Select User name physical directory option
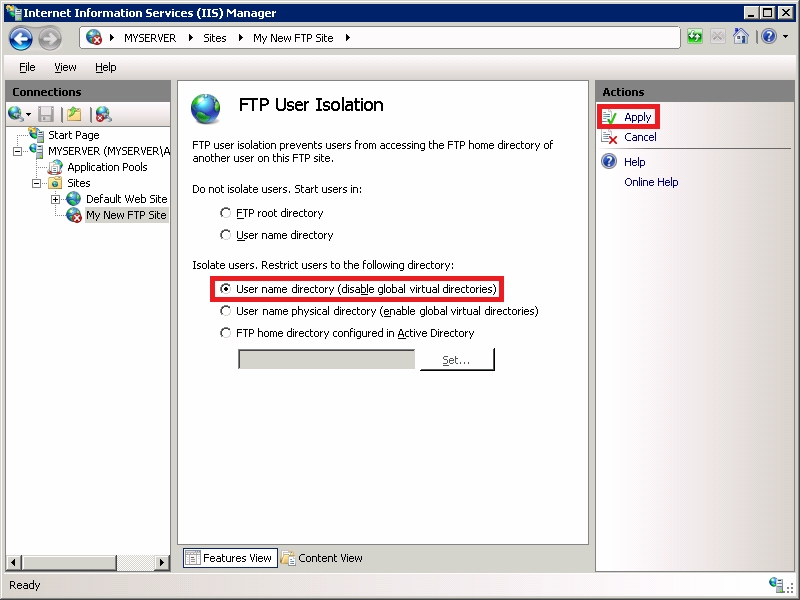Screen dimensions: 800x600 click(225, 311)
